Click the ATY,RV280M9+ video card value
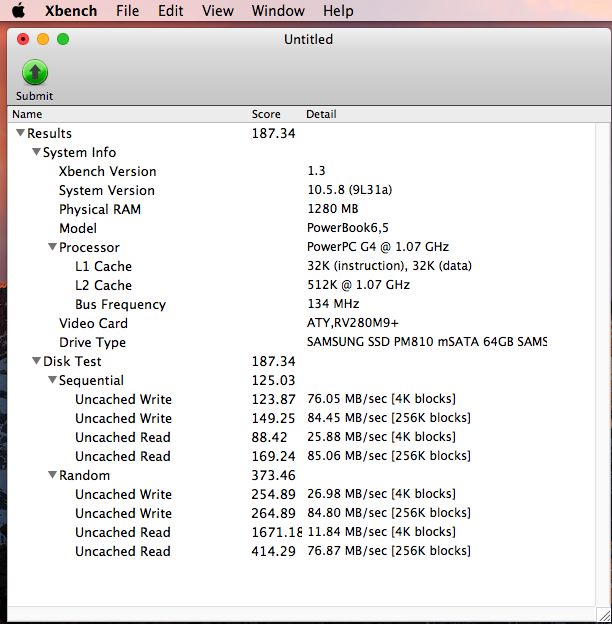The height and width of the screenshot is (624, 612). pyautogui.click(x=353, y=323)
